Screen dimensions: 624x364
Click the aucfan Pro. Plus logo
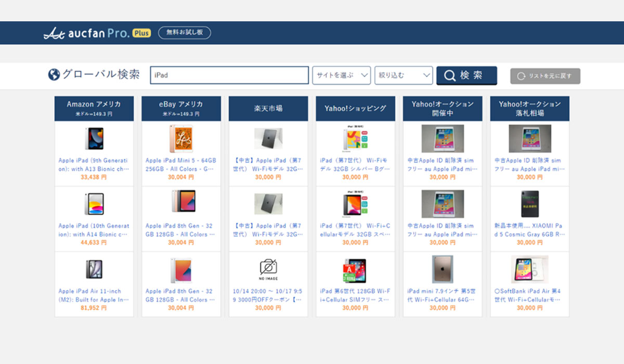click(97, 33)
